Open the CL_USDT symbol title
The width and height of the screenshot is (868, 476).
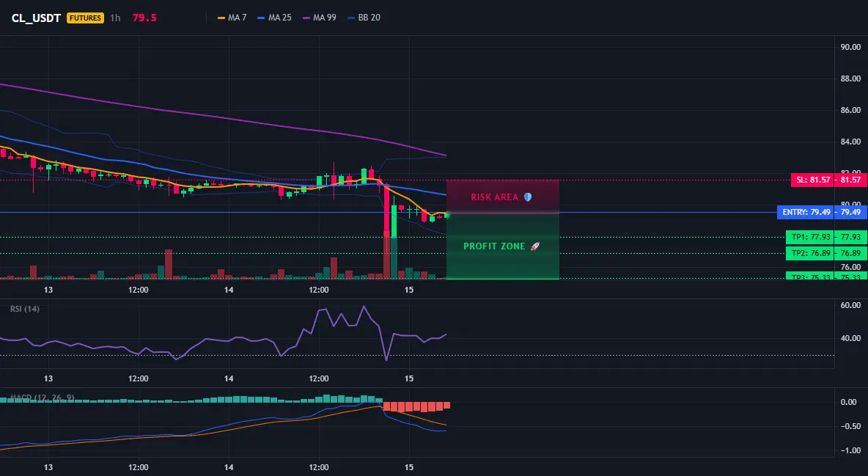pyautogui.click(x=36, y=18)
